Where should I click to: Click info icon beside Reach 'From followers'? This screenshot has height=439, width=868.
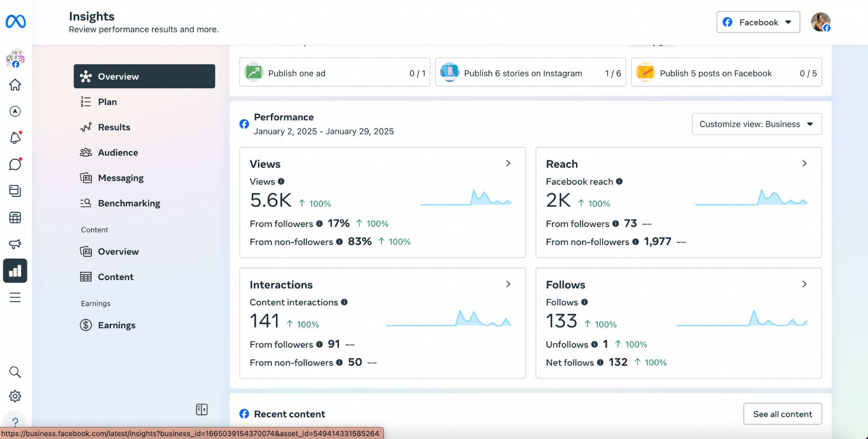[616, 224]
